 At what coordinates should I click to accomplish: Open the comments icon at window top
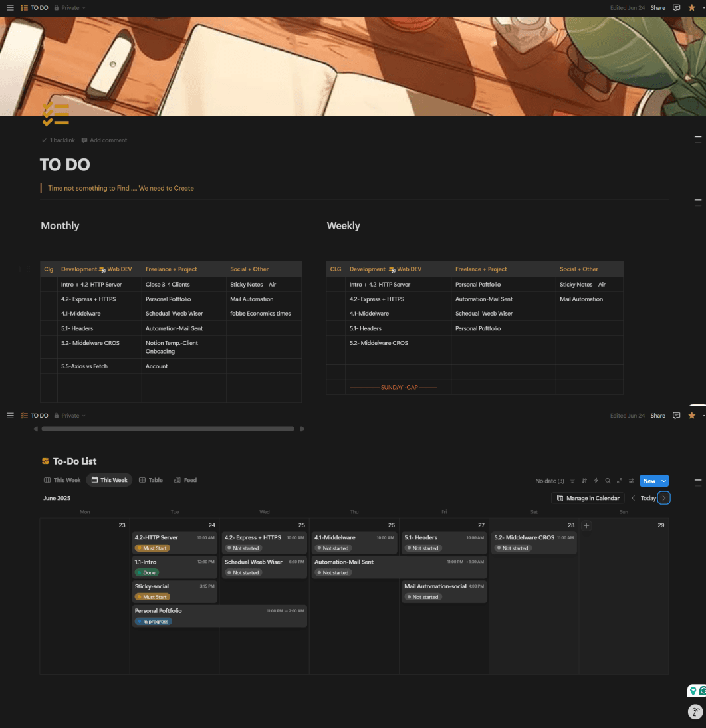click(x=676, y=7)
